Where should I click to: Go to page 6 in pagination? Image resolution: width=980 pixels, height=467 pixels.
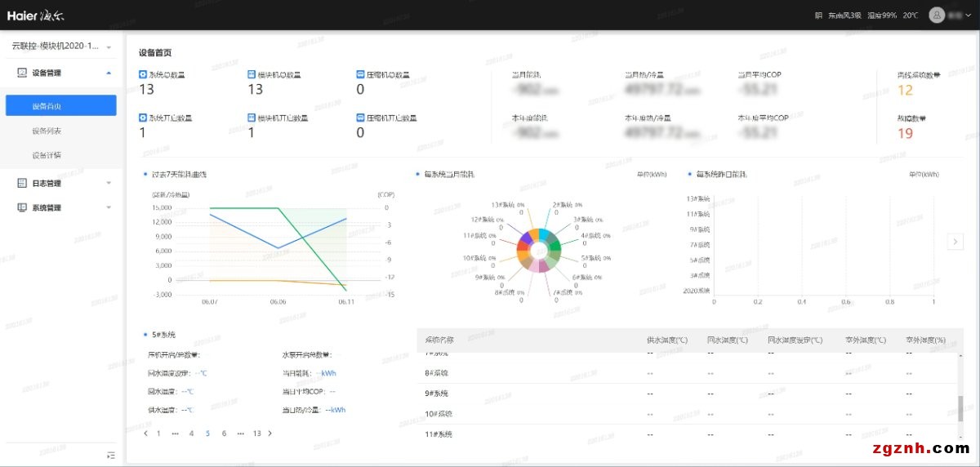[224, 434]
